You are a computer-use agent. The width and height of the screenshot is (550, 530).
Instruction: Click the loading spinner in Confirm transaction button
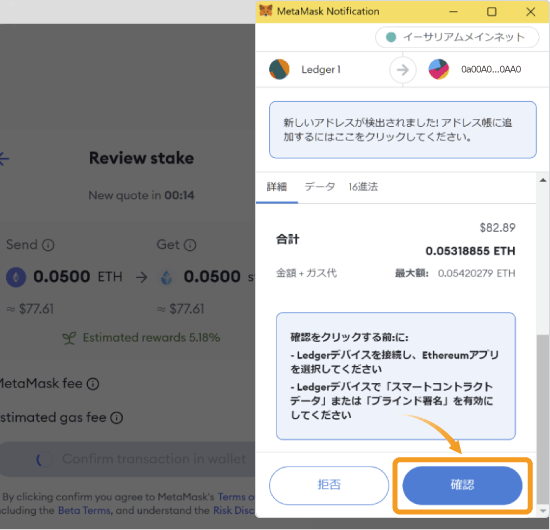coord(44,459)
